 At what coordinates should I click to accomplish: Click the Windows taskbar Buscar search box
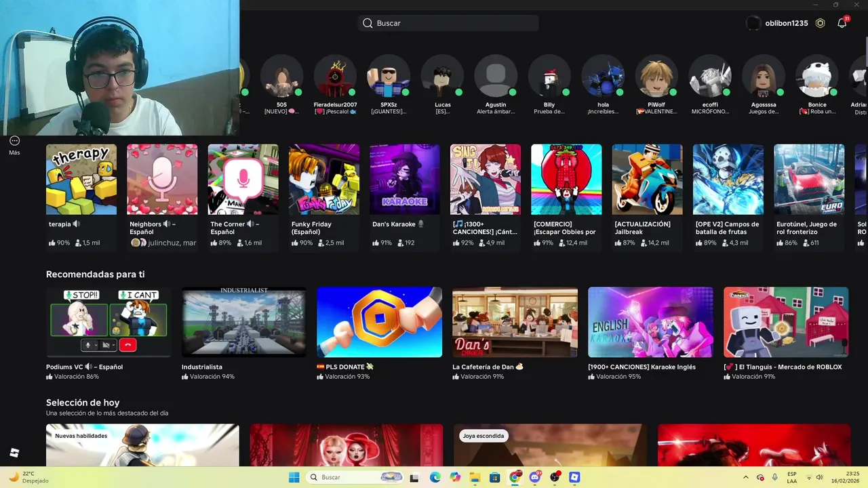click(356, 477)
